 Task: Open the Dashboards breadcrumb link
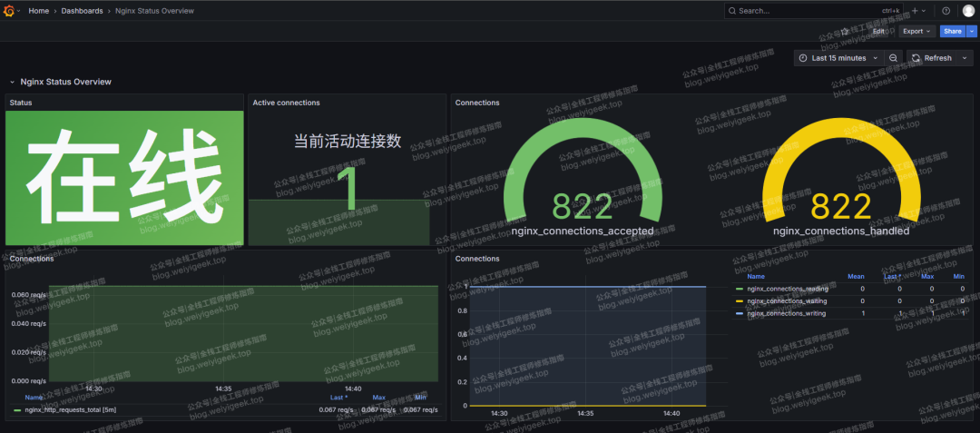coord(82,11)
